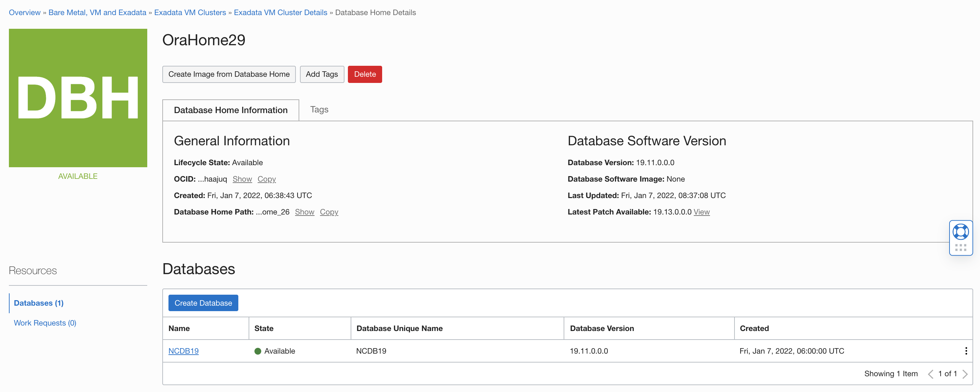Switch to the Tags tab
Viewport: 980px width, 392px height.
319,110
